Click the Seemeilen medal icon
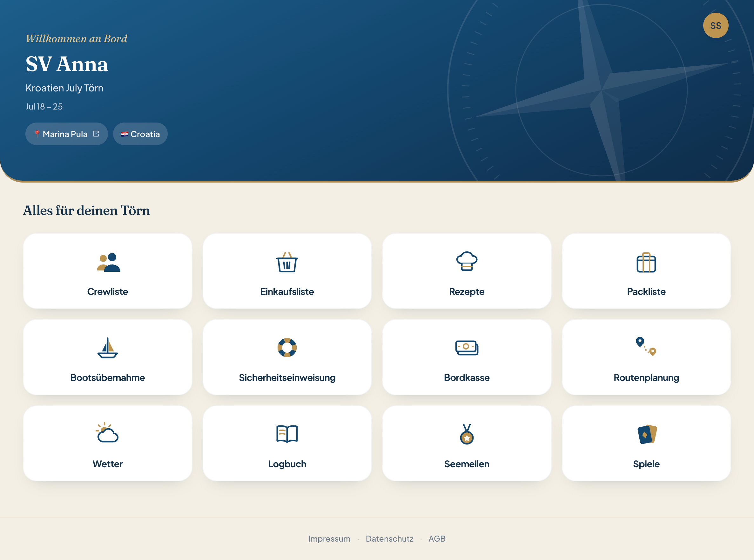 click(467, 434)
